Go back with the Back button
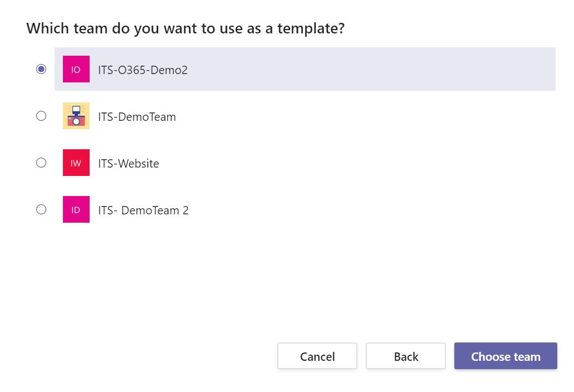 coord(406,356)
